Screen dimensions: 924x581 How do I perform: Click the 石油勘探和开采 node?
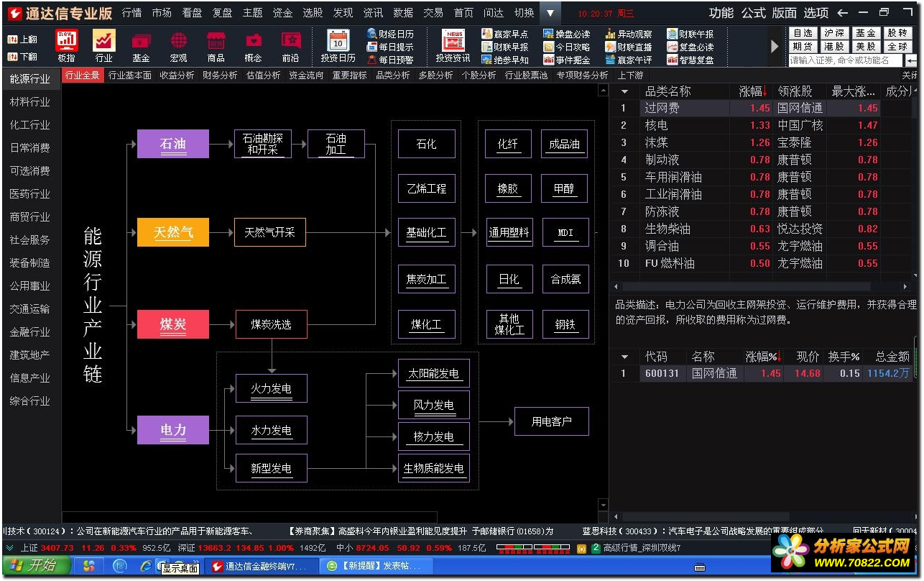[x=263, y=144]
